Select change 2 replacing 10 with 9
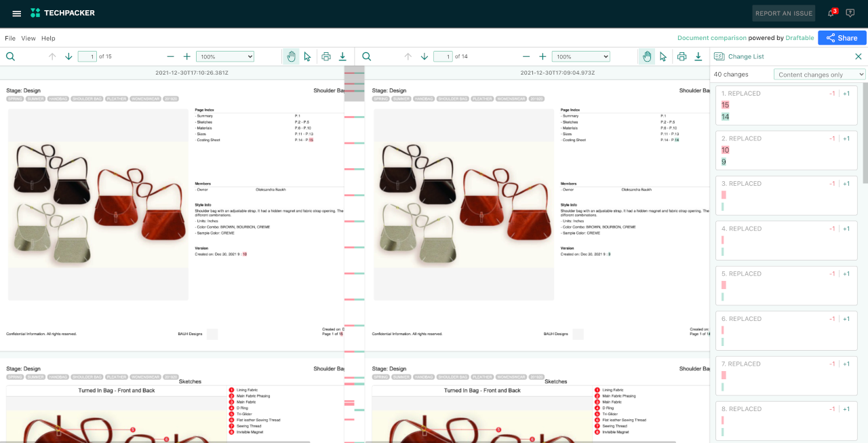The width and height of the screenshot is (868, 443). [x=787, y=150]
